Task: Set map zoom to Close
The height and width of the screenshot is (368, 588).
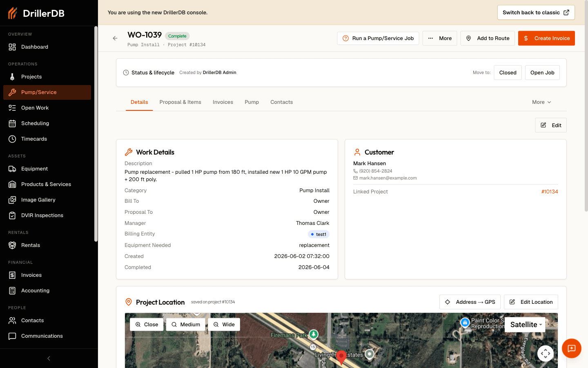Action: (x=147, y=325)
